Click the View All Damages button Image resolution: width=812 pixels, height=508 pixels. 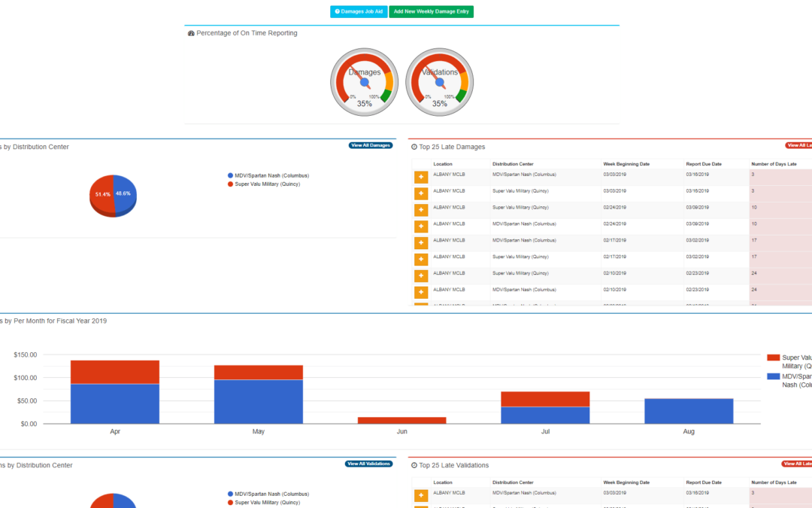(370, 146)
